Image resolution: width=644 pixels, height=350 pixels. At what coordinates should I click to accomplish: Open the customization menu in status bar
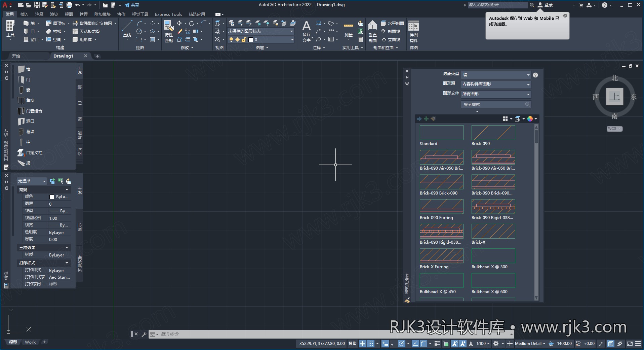coord(637,344)
